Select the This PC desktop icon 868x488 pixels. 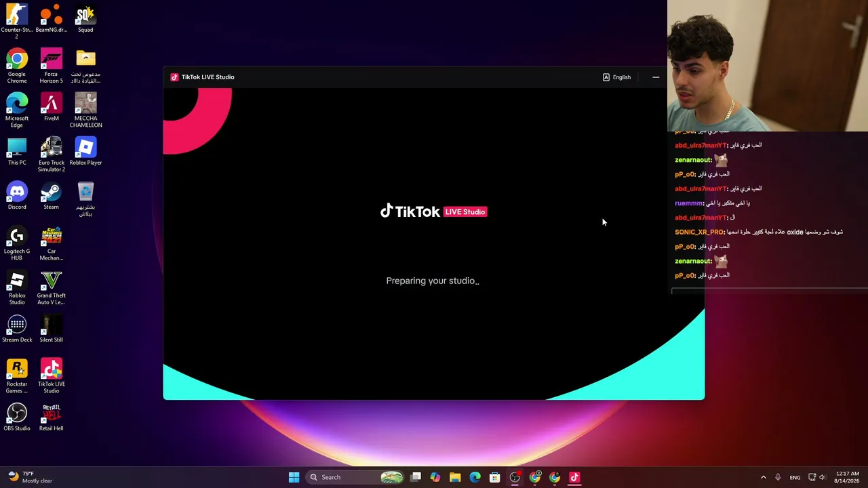coord(17,152)
